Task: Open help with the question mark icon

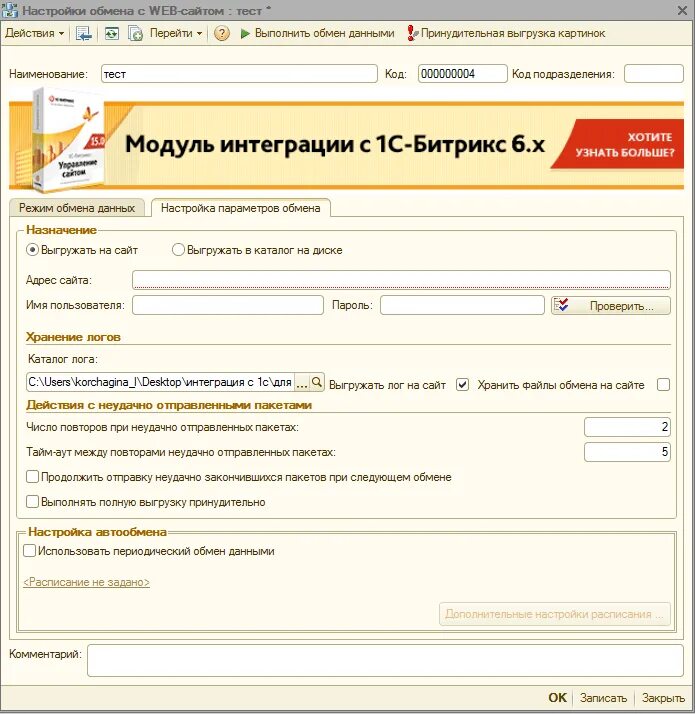Action: (x=221, y=33)
